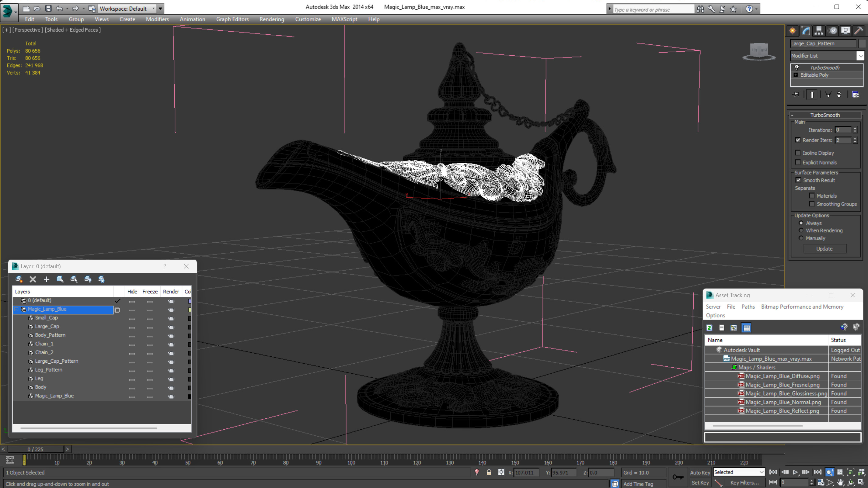
Task: Increment the Iterations spinner
Action: point(855,128)
